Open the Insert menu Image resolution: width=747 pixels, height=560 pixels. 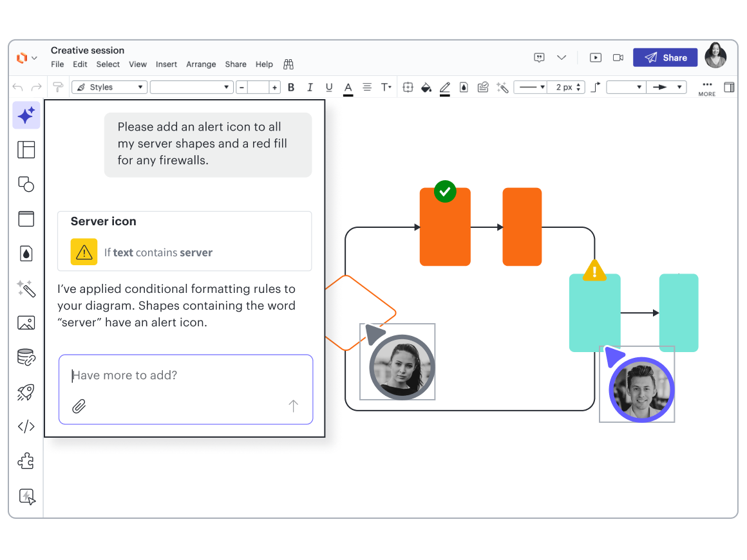[x=166, y=64]
